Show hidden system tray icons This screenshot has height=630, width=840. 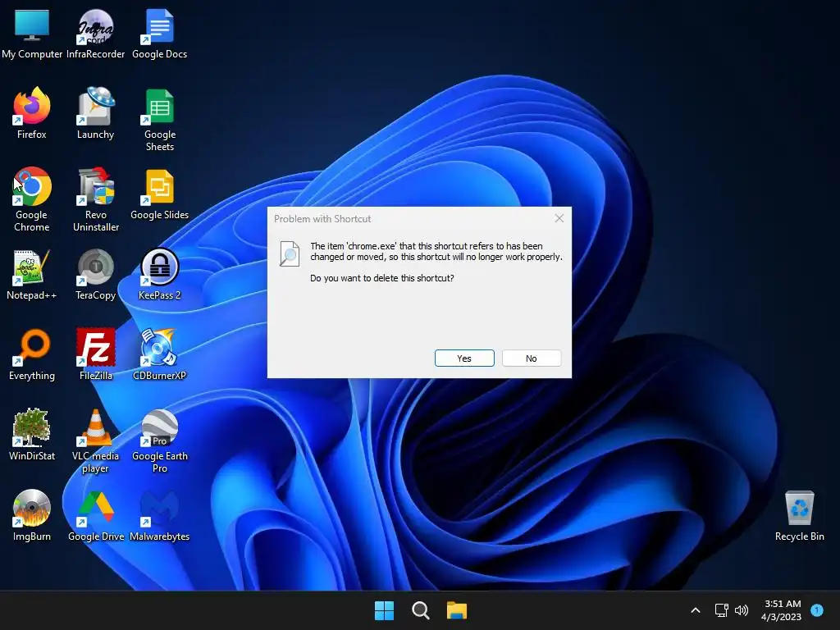[x=696, y=610]
